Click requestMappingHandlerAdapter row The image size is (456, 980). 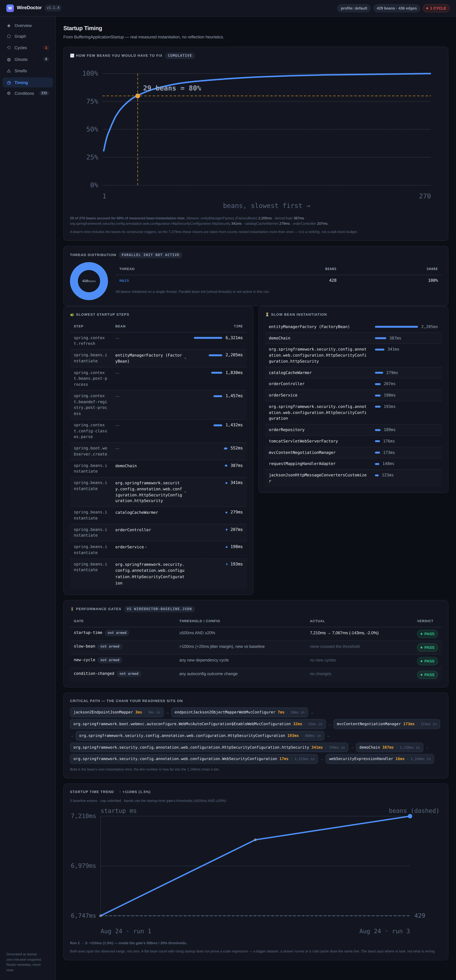pos(353,464)
